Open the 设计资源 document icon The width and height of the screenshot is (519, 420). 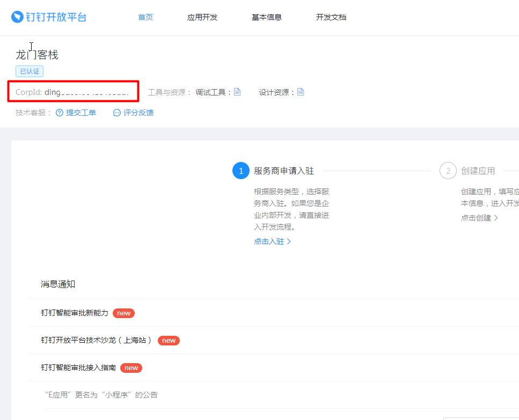pyautogui.click(x=301, y=92)
